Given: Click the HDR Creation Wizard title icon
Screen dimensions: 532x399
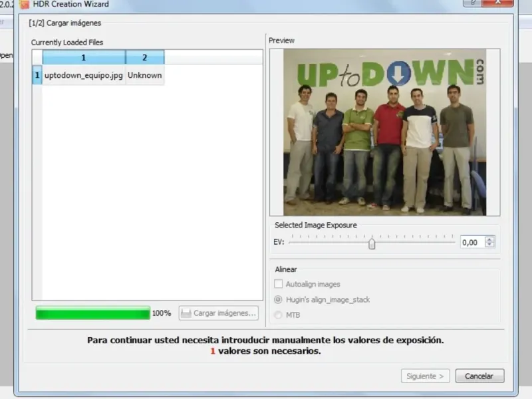Looking at the screenshot, I should point(25,5).
